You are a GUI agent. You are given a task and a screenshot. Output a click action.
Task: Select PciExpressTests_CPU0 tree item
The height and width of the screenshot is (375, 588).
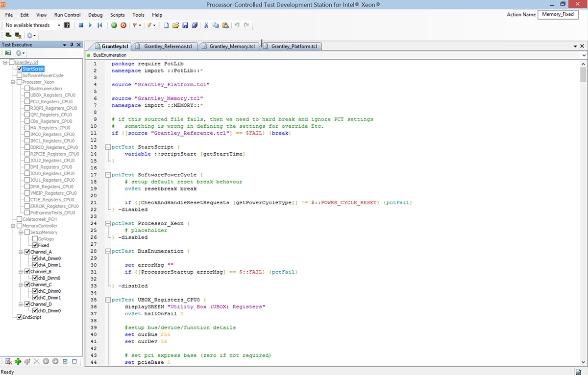coord(52,212)
